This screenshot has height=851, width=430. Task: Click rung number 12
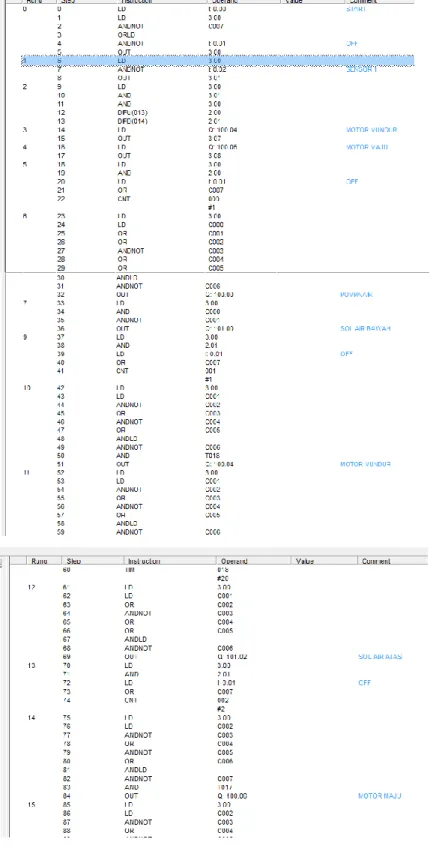coord(32,588)
